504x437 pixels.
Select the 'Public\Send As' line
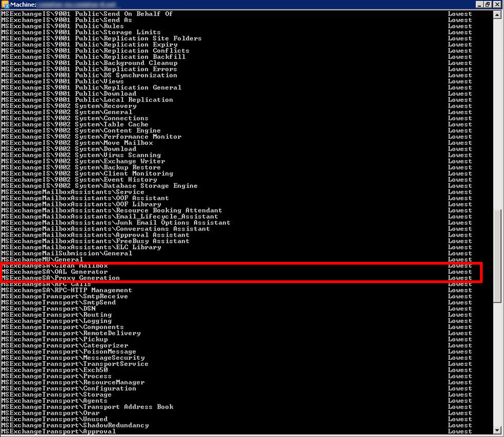[236, 20]
